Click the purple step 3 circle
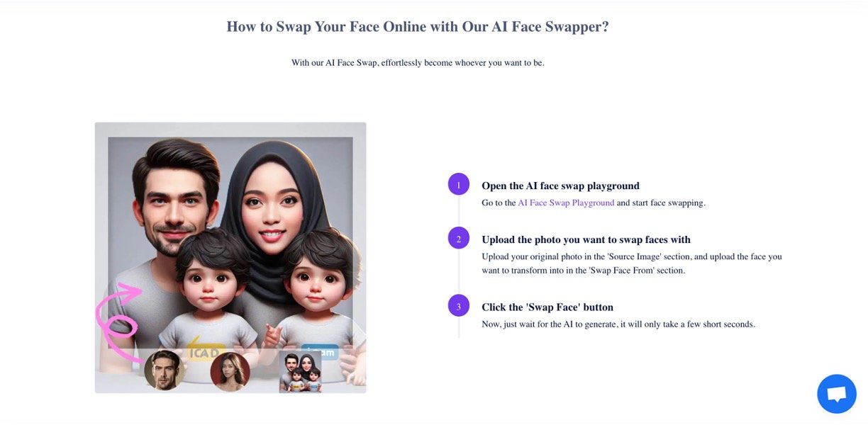 pyautogui.click(x=459, y=305)
